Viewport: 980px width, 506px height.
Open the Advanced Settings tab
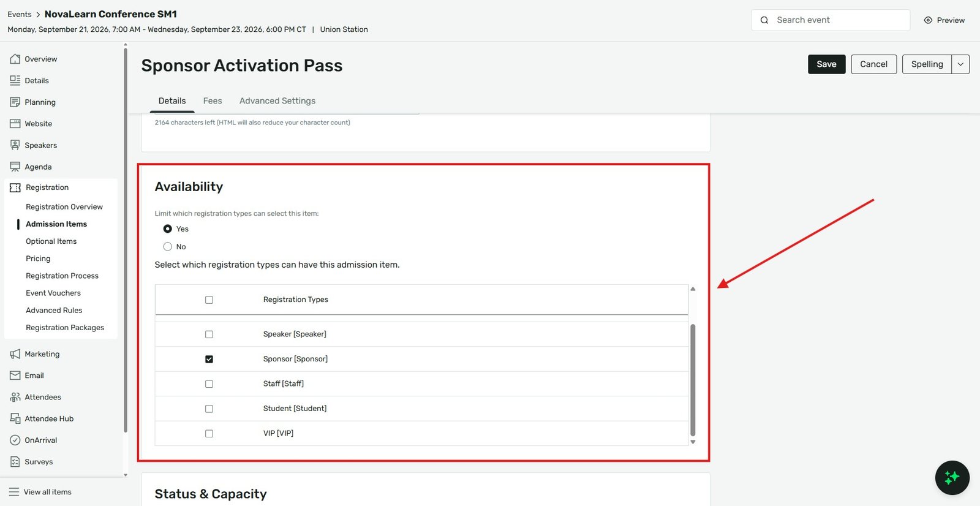(277, 101)
